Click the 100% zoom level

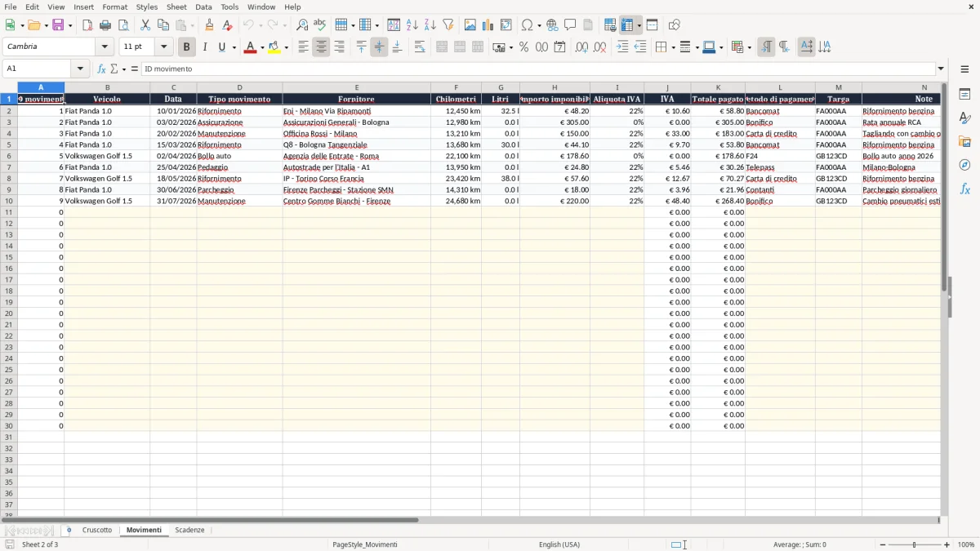click(x=966, y=544)
